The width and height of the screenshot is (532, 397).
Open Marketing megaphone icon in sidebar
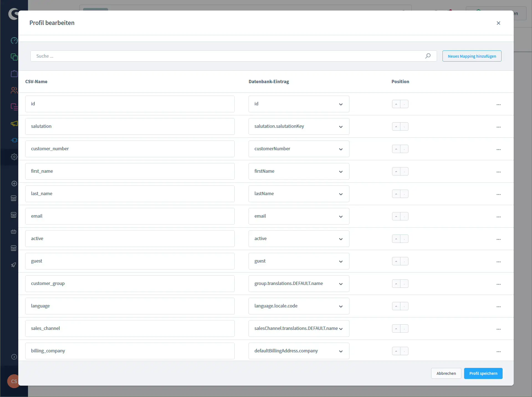14,124
